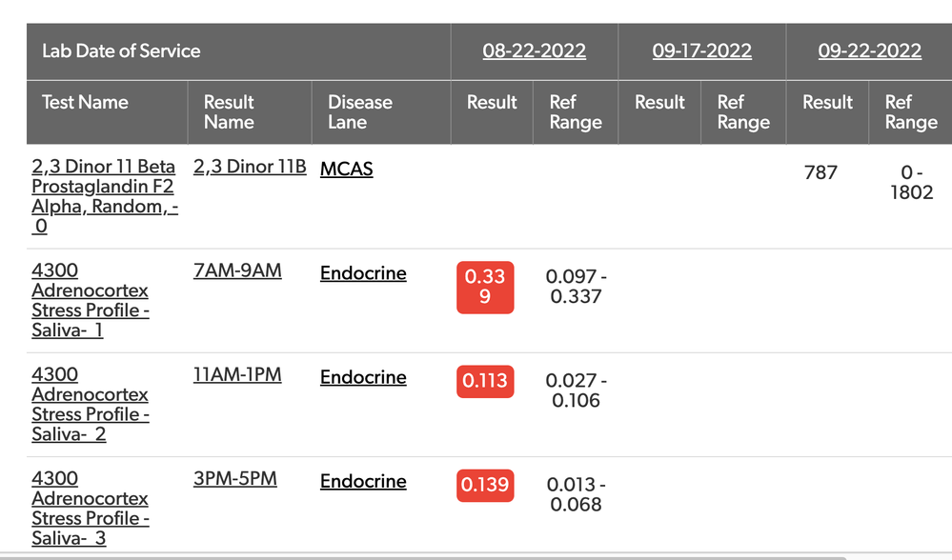
Task: Open Adrenocortex Stress Profile Saliva 2 test
Action: [91, 404]
